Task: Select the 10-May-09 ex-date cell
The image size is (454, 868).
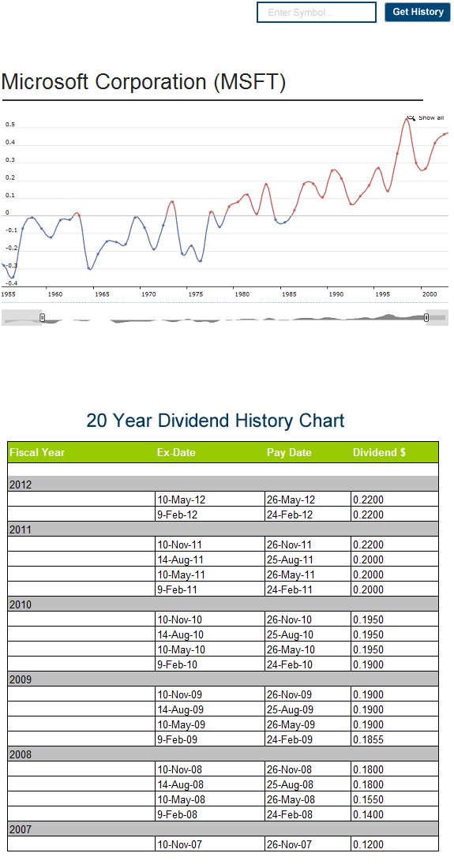Action: tap(210, 724)
